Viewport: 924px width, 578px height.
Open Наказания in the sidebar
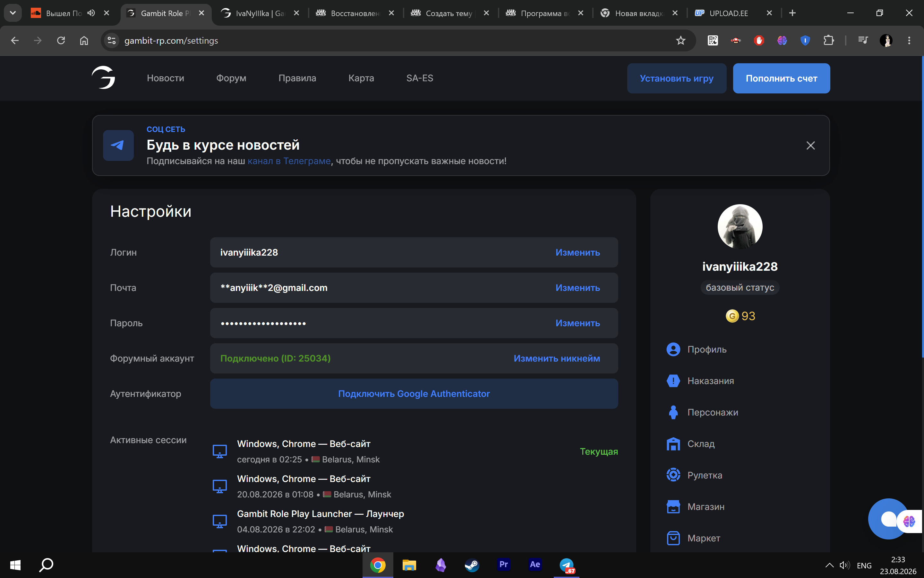pyautogui.click(x=700, y=381)
